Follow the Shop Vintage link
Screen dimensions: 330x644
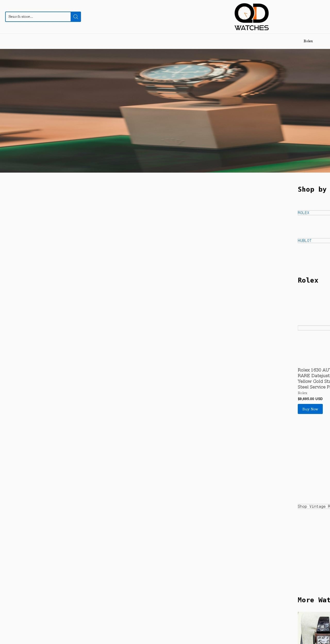[314, 507]
